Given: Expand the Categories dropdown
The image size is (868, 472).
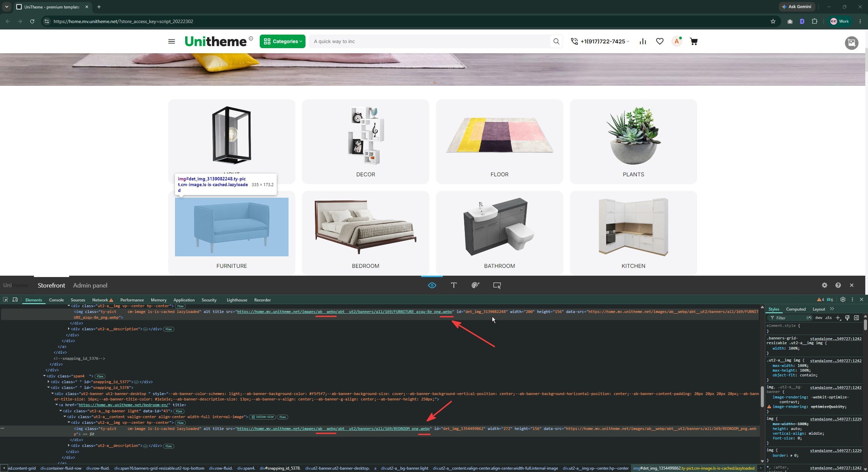Looking at the screenshot, I should [x=282, y=41].
